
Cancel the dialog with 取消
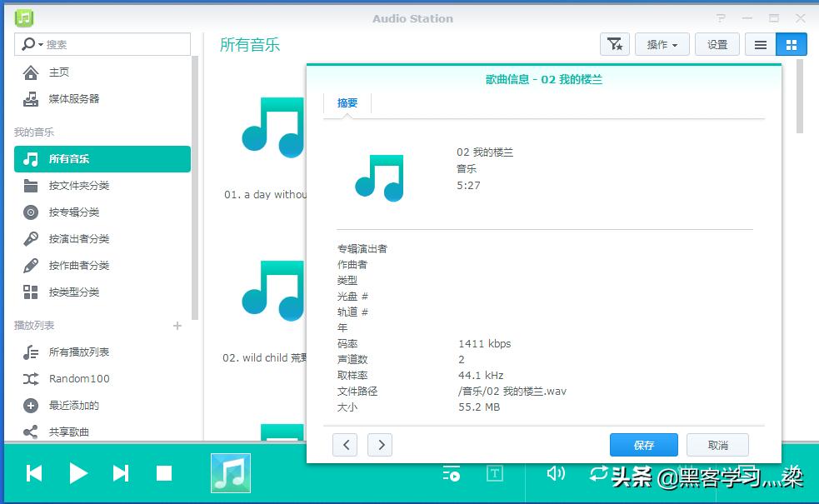tap(717, 445)
